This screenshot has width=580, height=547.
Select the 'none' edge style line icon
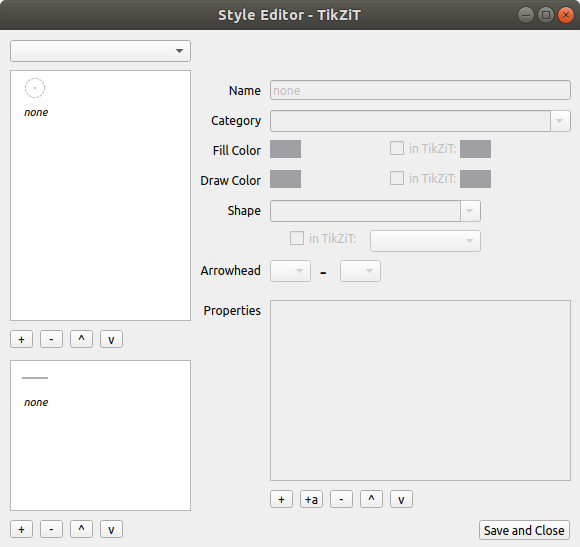(x=35, y=378)
